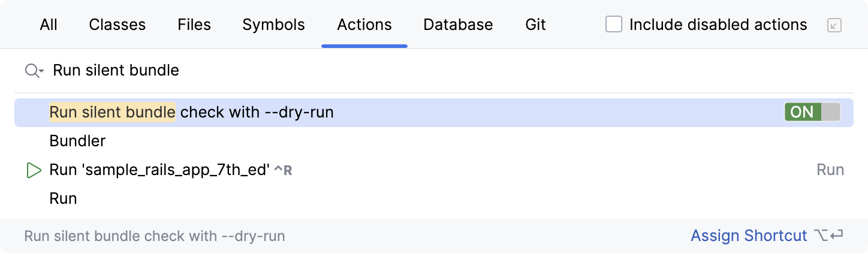Image resolution: width=868 pixels, height=253 pixels.
Task: Click the open in tool window icon
Action: point(834,25)
